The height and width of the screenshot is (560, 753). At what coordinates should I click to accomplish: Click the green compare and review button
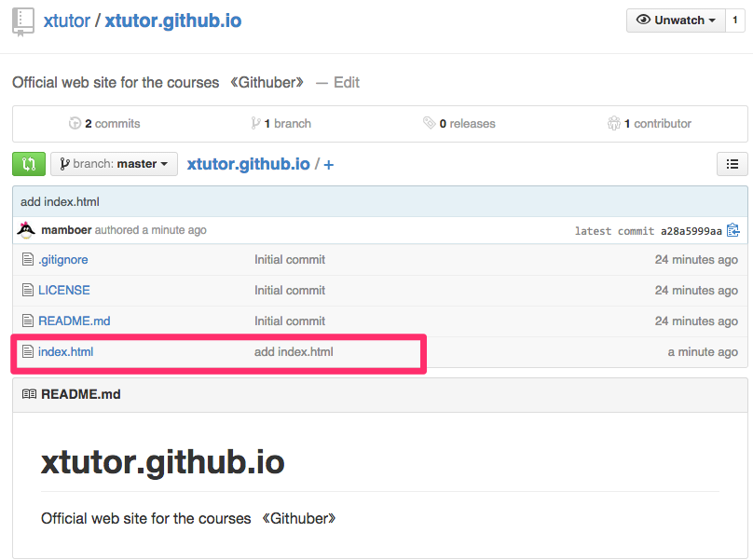coord(29,164)
